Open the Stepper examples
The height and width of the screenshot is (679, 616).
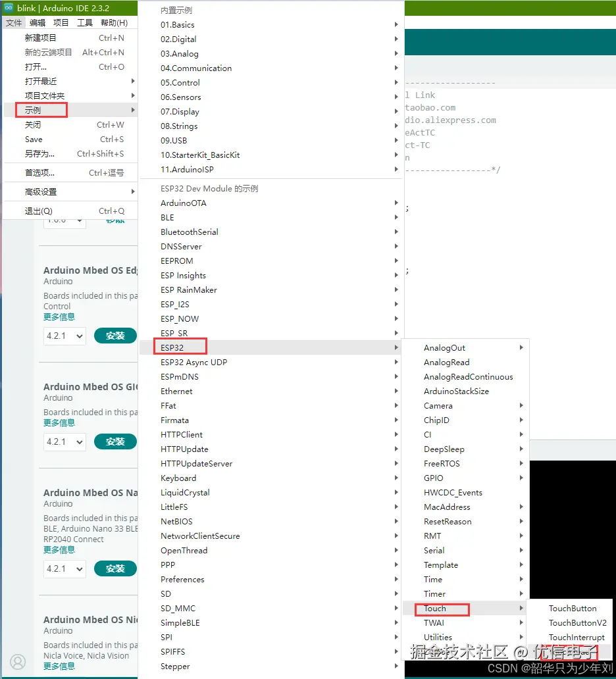tap(271, 666)
